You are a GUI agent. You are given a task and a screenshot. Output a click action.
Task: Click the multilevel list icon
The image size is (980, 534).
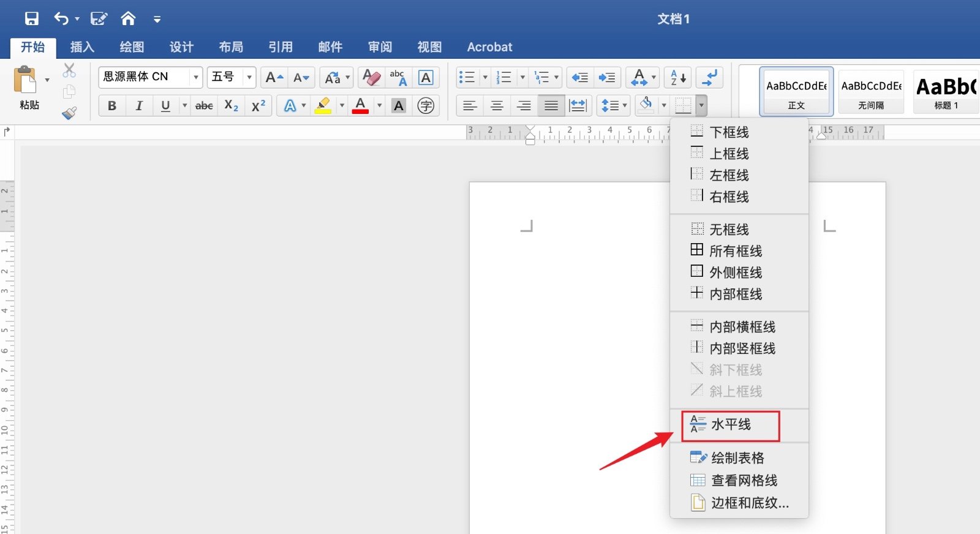[x=541, y=77]
